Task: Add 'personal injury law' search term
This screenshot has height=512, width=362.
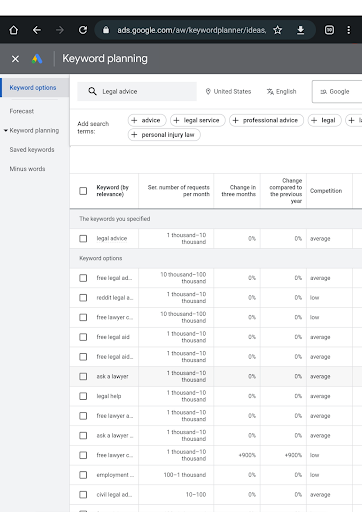Action: coord(164,135)
